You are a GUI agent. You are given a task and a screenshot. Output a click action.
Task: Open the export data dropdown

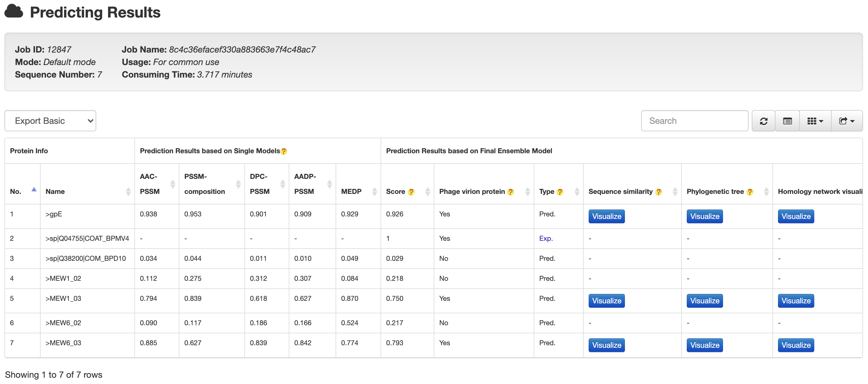click(x=846, y=121)
